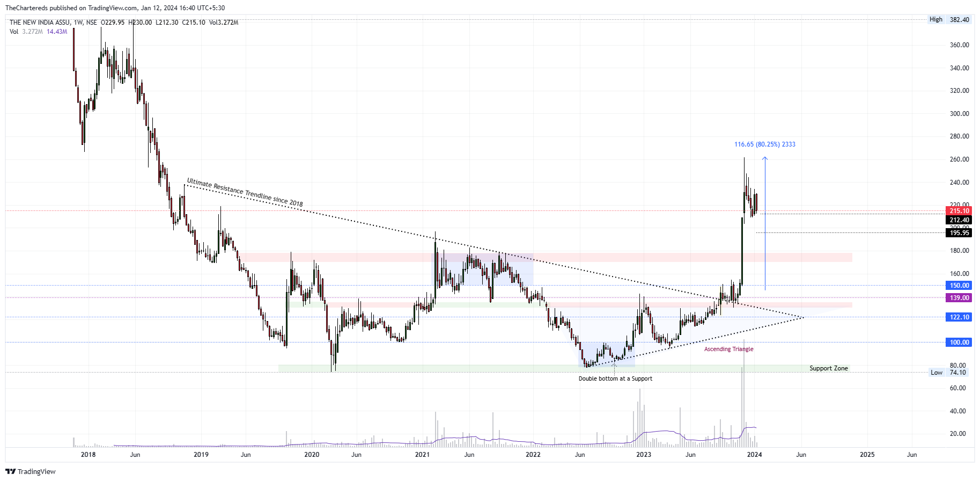Select the 320.00 price axis tick

coord(960,91)
